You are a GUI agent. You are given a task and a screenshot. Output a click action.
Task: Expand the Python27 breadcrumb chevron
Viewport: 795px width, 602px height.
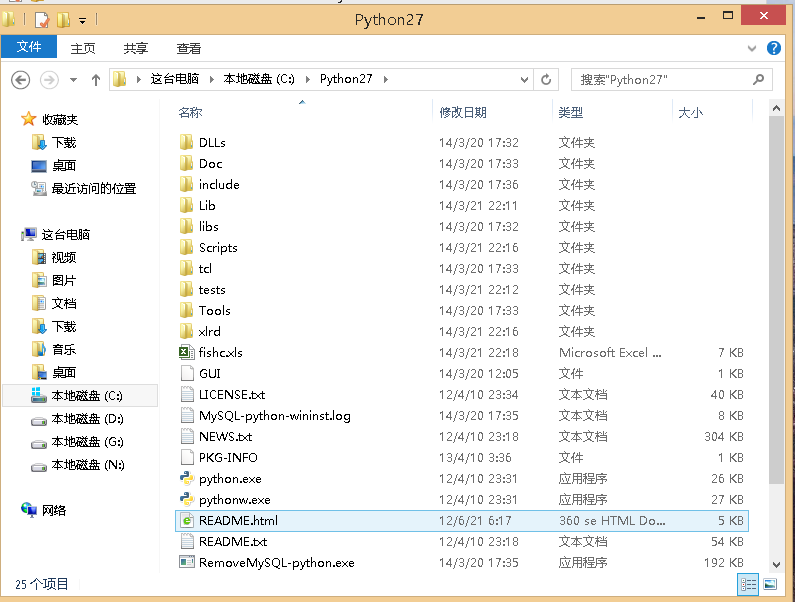coord(385,79)
